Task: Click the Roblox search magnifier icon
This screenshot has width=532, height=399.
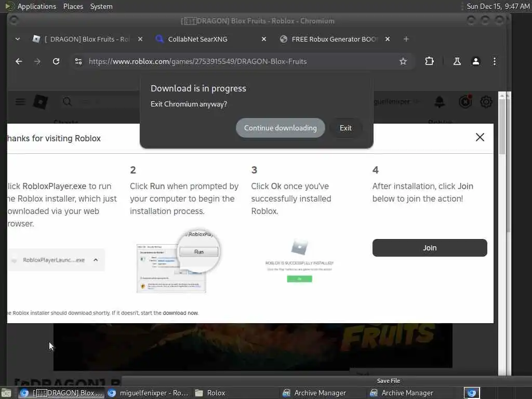Action: [x=67, y=102]
